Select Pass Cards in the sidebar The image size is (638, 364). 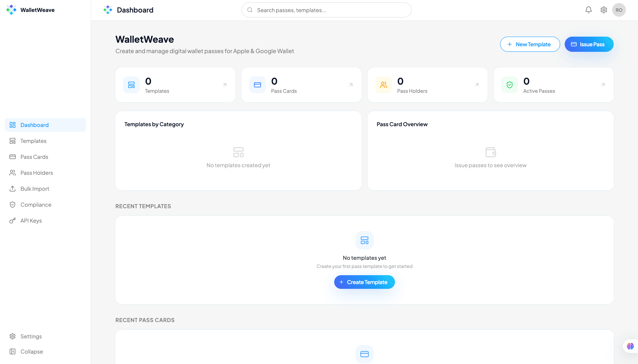[34, 157]
